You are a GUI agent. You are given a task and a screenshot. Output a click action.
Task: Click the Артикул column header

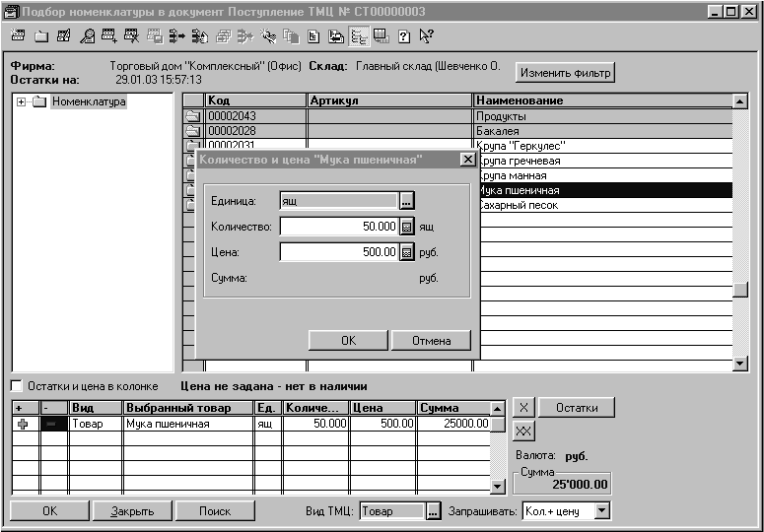click(x=389, y=100)
